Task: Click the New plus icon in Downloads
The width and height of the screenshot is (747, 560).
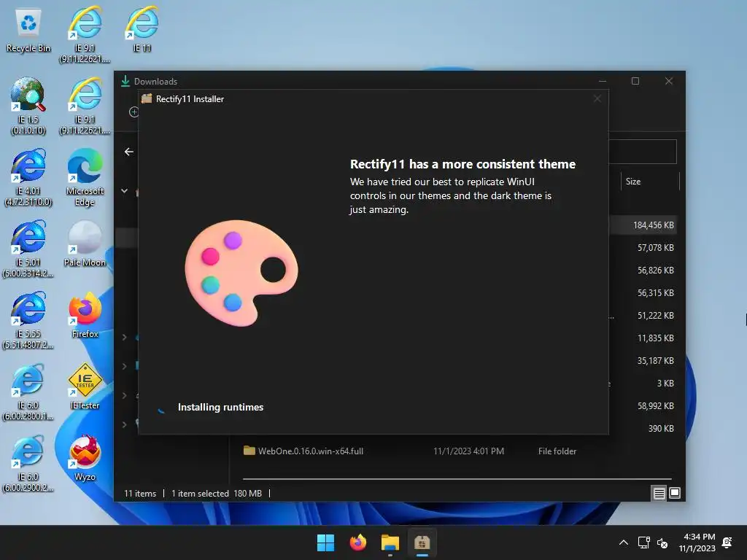Action: 133,112
